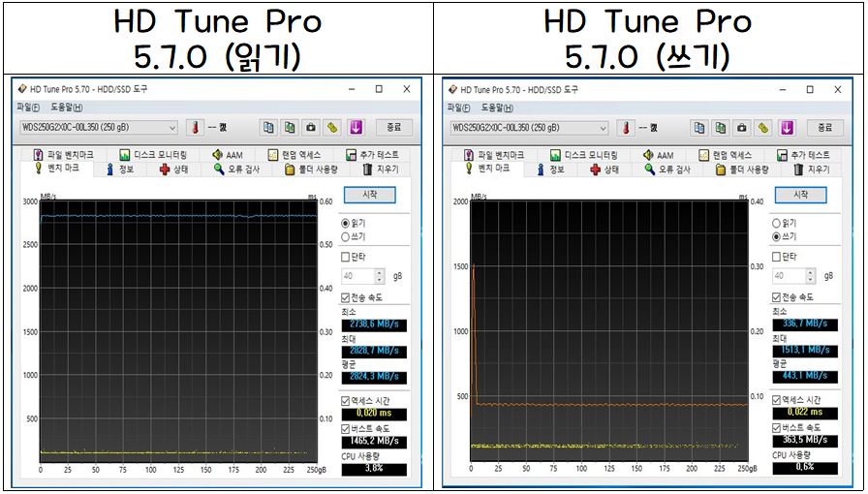Click the 40 gB value field in right window
This screenshot has height=494, width=868.
pyautogui.click(x=787, y=277)
